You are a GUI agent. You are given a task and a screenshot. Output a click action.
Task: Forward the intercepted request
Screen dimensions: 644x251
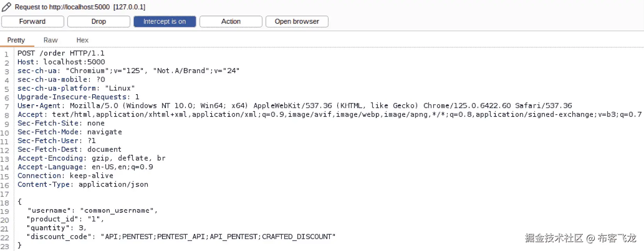tap(32, 22)
